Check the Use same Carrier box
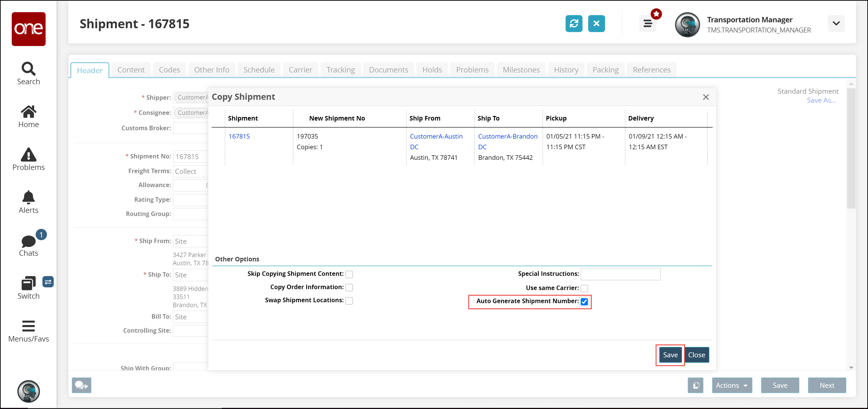This screenshot has height=409, width=868. coord(584,288)
